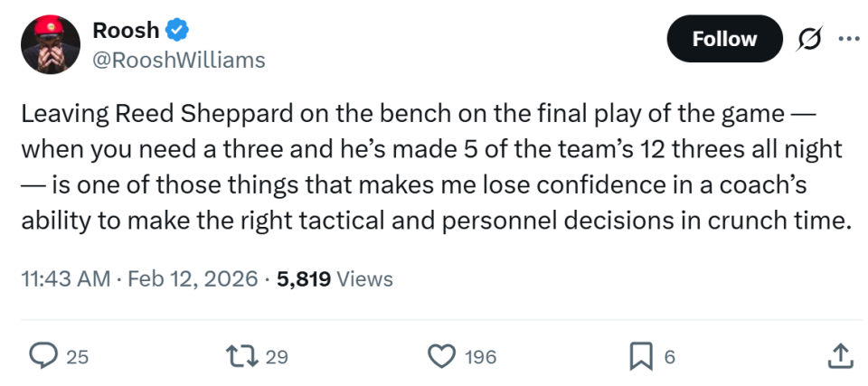Screen dimensions: 868x386
Task: Click the repost count 29
Action: pyautogui.click(x=277, y=357)
